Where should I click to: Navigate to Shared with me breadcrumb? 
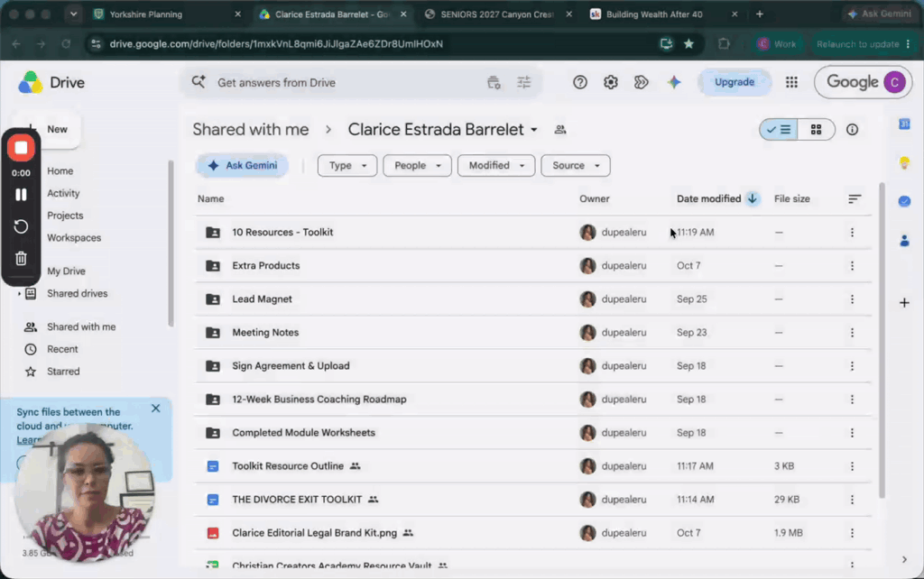click(251, 130)
